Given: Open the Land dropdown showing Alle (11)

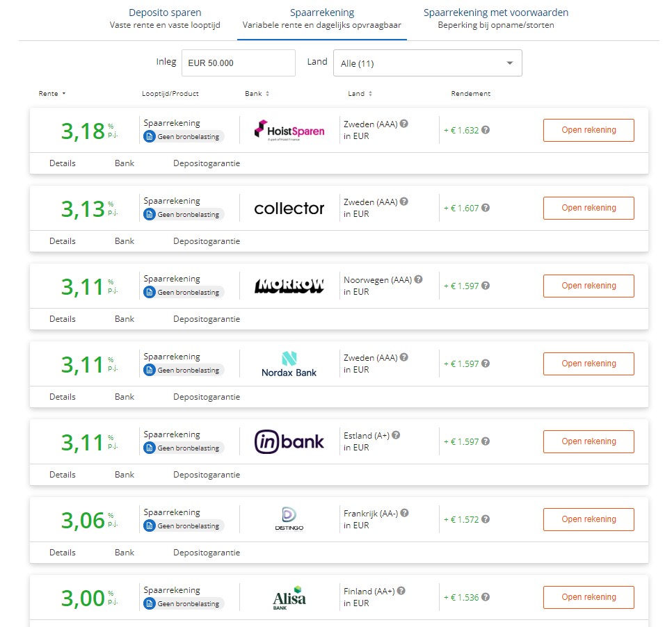Looking at the screenshot, I should coord(427,63).
